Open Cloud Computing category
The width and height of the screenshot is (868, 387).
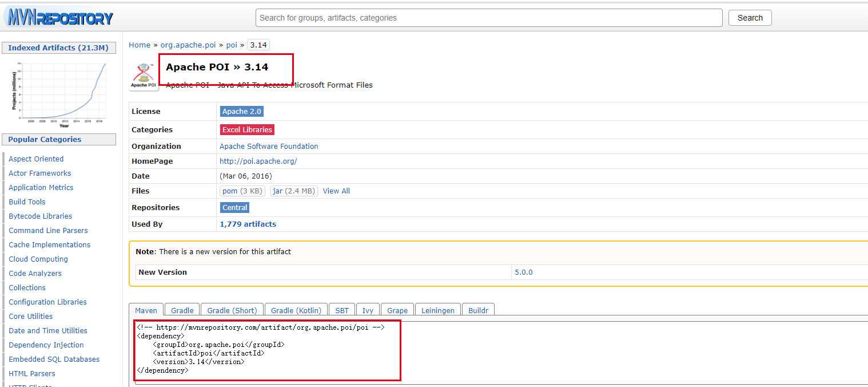[x=38, y=259]
